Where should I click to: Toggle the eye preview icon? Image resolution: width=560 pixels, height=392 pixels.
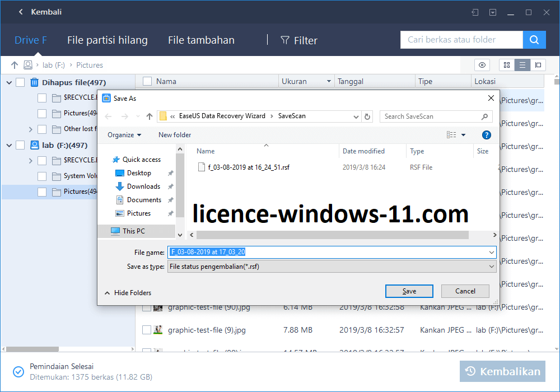pos(482,65)
